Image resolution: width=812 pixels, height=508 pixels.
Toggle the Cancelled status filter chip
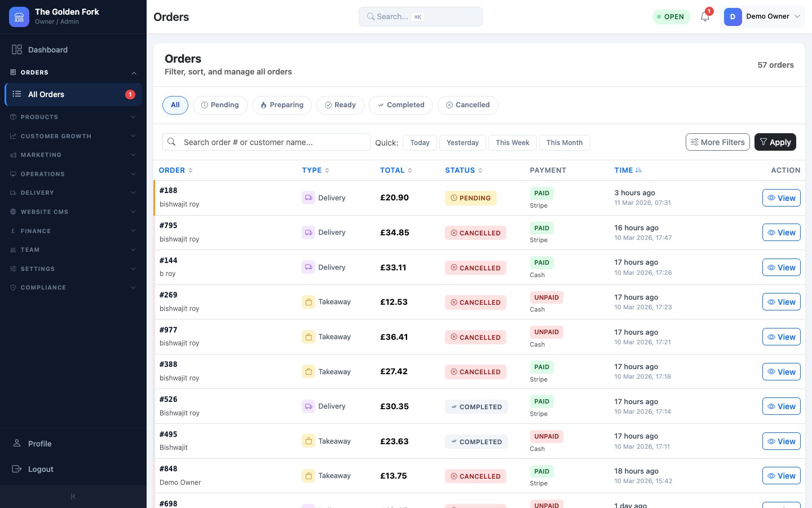click(x=468, y=105)
